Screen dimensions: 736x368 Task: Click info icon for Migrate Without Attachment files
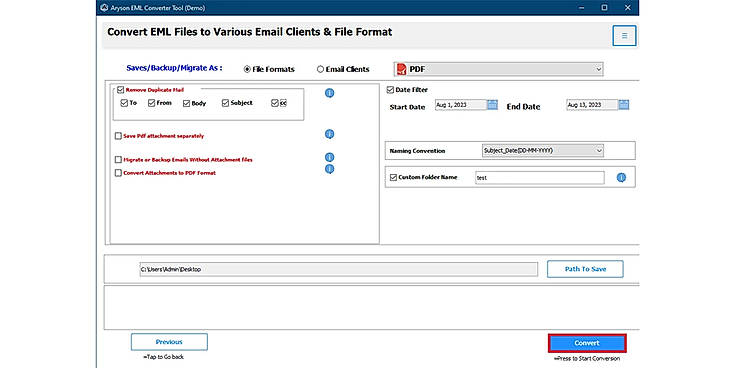[x=330, y=157]
